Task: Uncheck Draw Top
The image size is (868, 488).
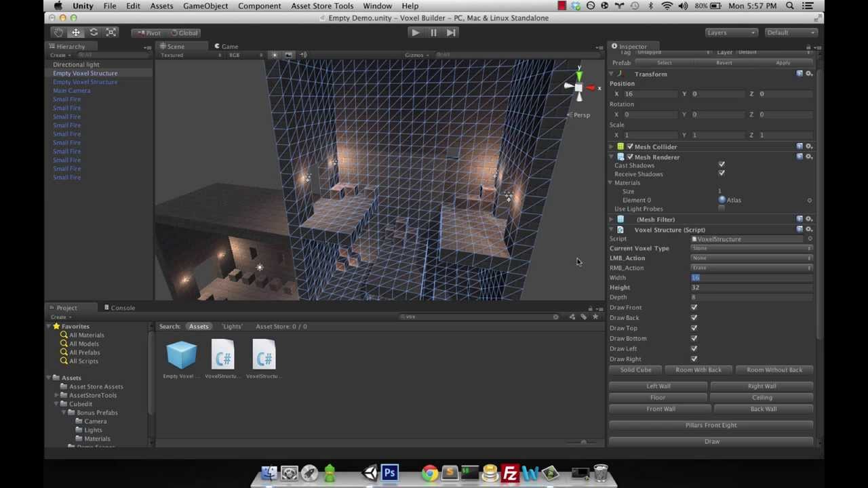Action: 694,328
